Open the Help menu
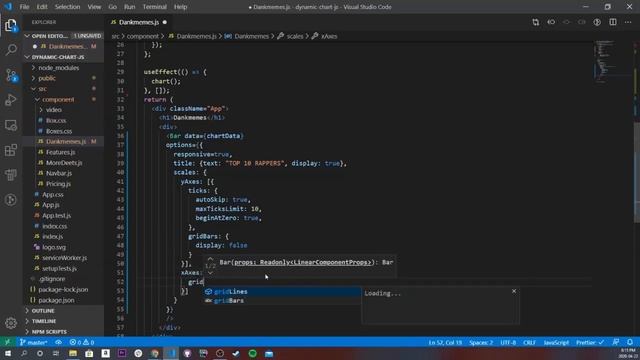The width and height of the screenshot is (640, 360). [x=180, y=7]
